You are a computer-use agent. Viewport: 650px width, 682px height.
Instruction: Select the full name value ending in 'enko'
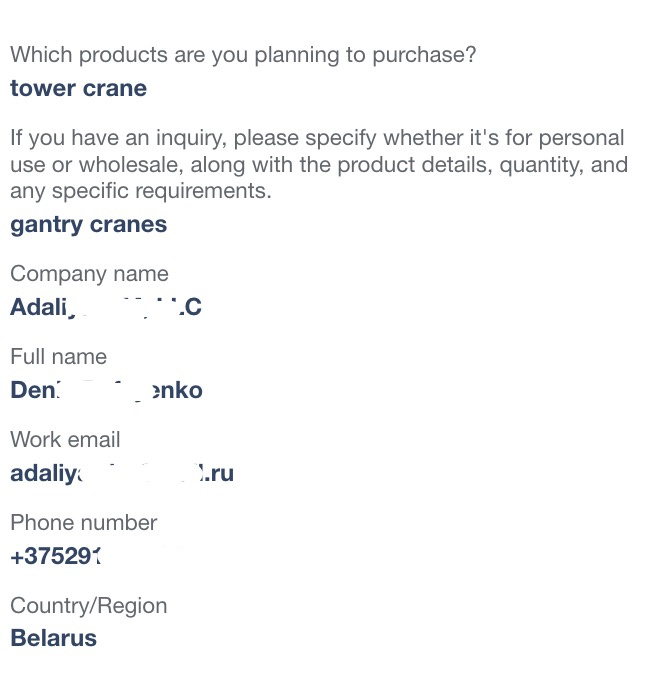(x=107, y=390)
